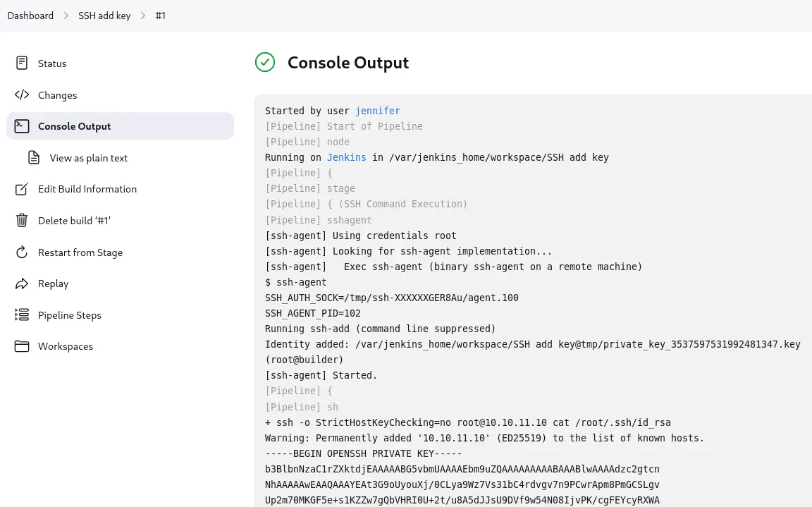This screenshot has width=812, height=507.
Task: Click the plain text document icon
Action: (34, 158)
